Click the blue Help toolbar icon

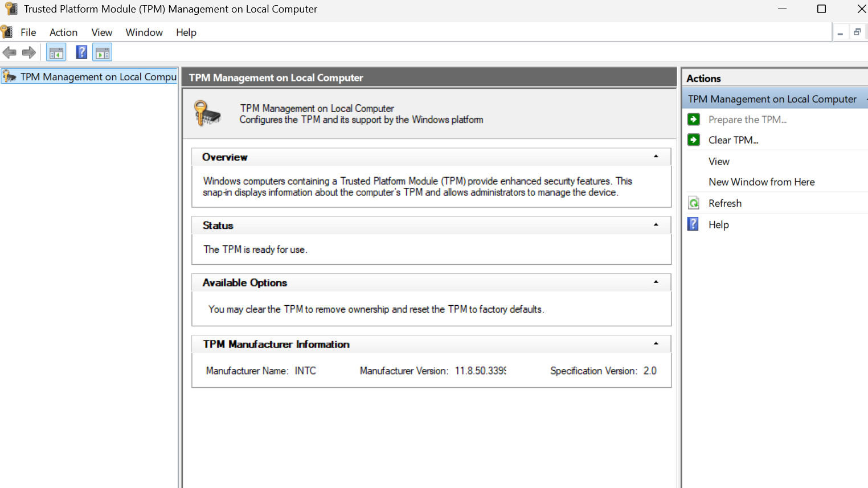point(81,52)
